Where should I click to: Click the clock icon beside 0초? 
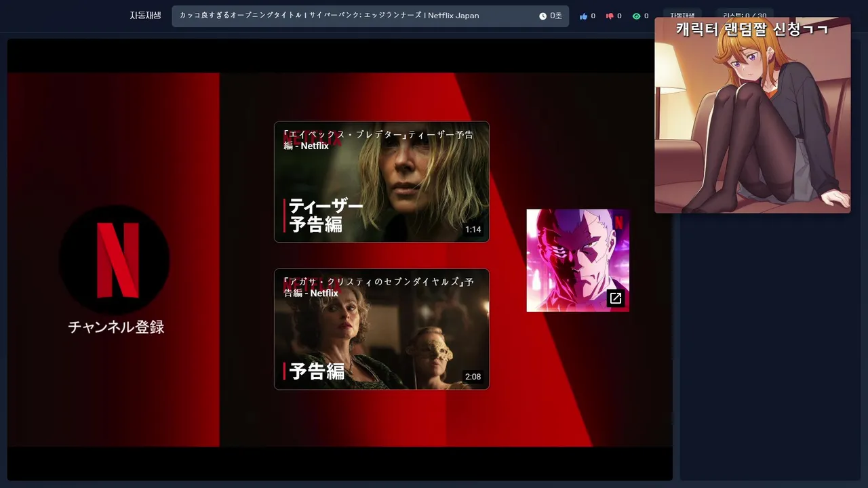[542, 16]
